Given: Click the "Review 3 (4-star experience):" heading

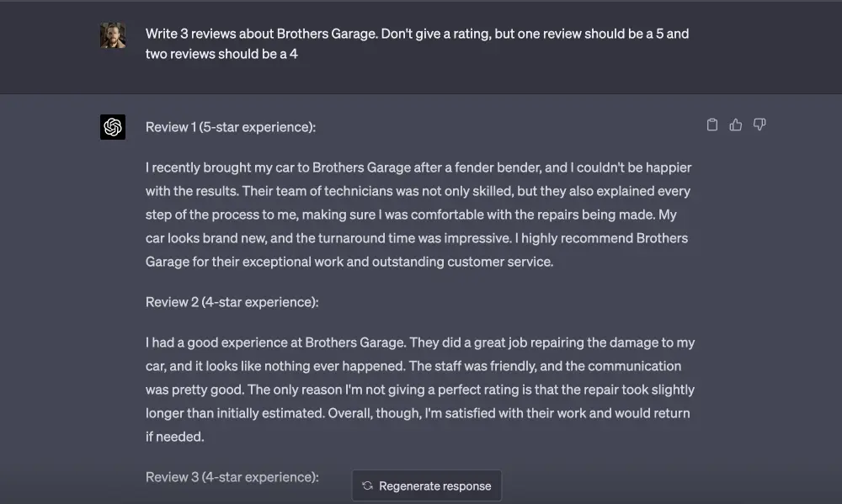Looking at the screenshot, I should coord(232,477).
